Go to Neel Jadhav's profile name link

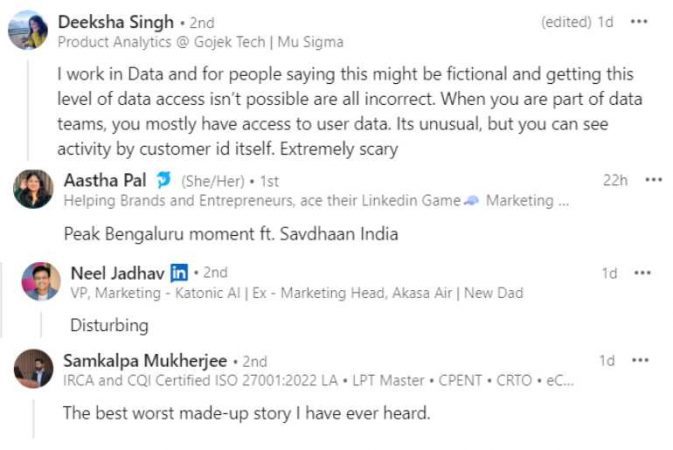point(117,273)
